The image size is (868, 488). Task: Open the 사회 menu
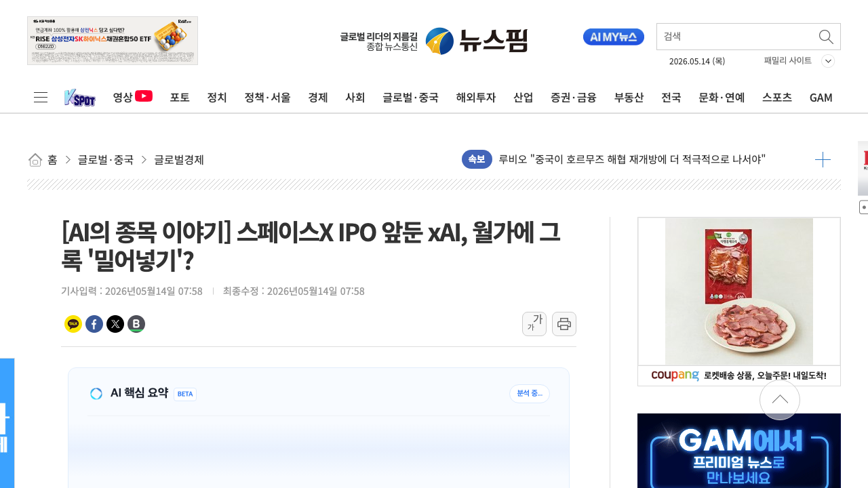tap(355, 98)
